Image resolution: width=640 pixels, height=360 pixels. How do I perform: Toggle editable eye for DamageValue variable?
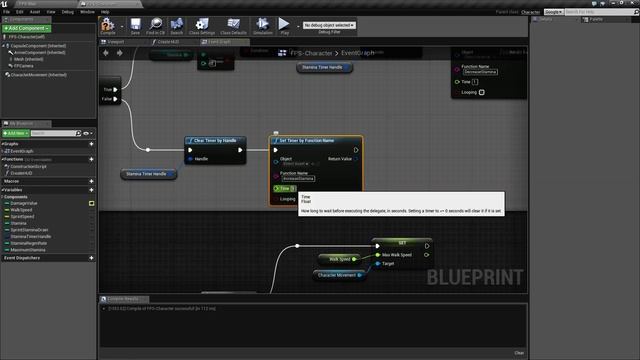(91, 203)
